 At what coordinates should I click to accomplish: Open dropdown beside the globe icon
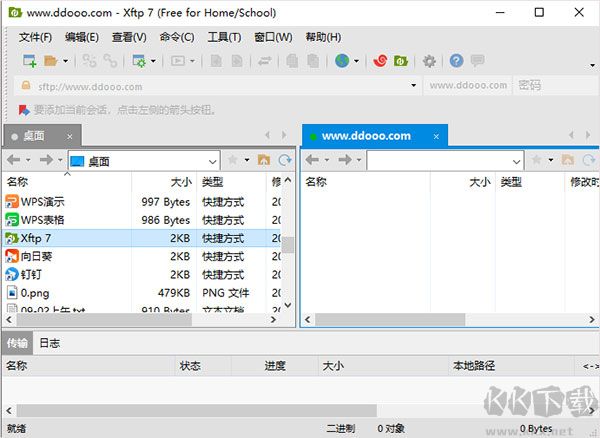(356, 61)
